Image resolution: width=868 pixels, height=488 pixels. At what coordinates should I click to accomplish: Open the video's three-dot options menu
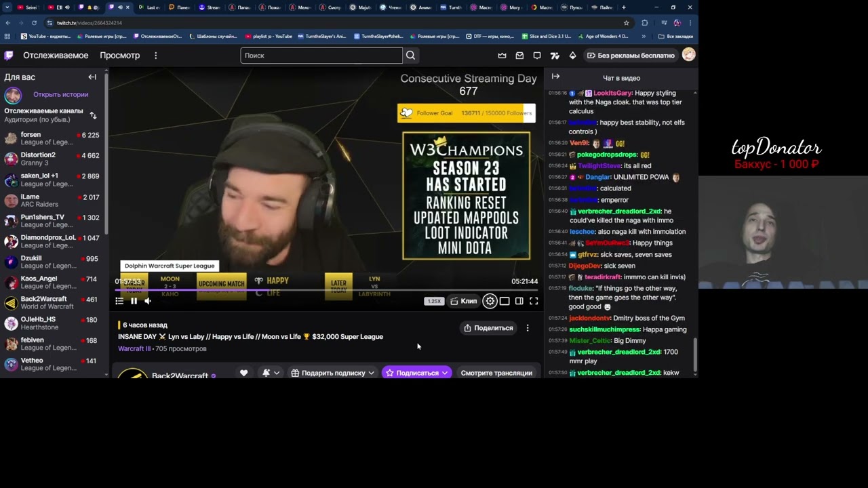click(x=528, y=328)
